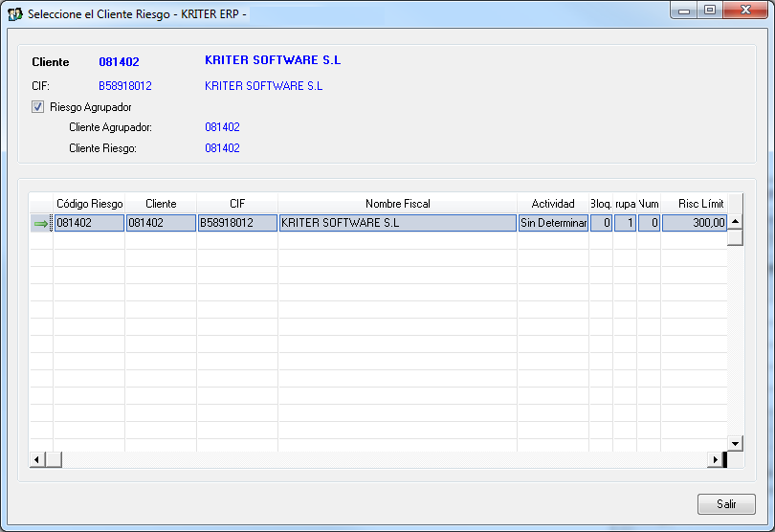This screenshot has width=775, height=532.
Task: Click the Num column header
Action: [x=649, y=204]
